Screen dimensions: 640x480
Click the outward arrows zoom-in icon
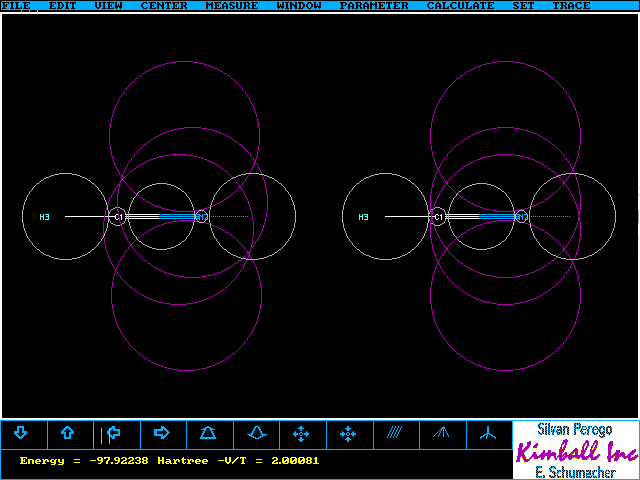click(301, 434)
